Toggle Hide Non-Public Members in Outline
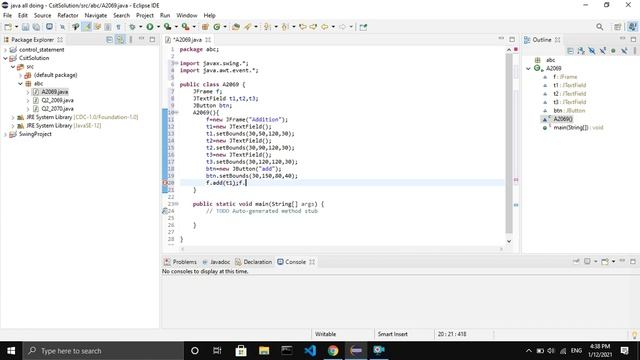This screenshot has width=640, height=360. pyautogui.click(x=613, y=51)
